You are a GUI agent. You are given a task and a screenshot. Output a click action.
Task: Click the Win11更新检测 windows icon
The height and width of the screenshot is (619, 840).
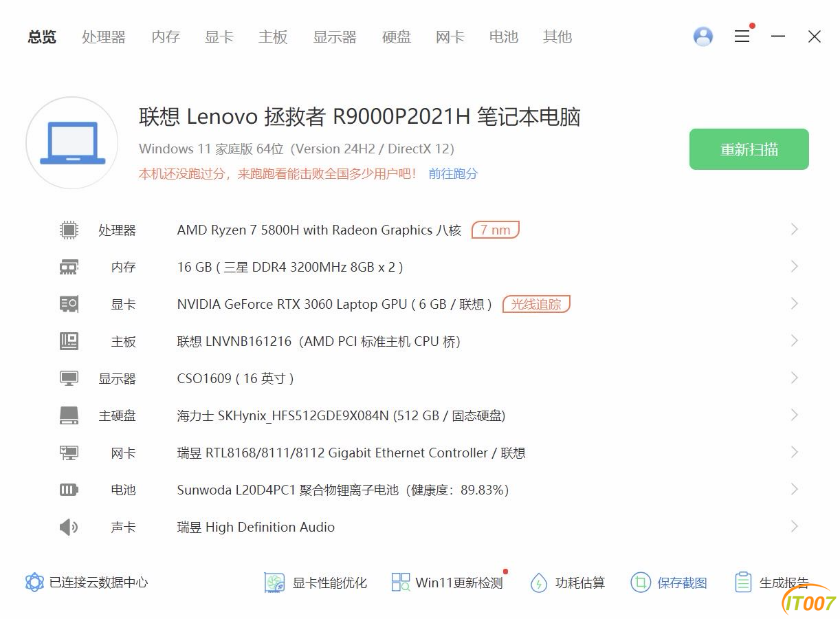[401, 583]
